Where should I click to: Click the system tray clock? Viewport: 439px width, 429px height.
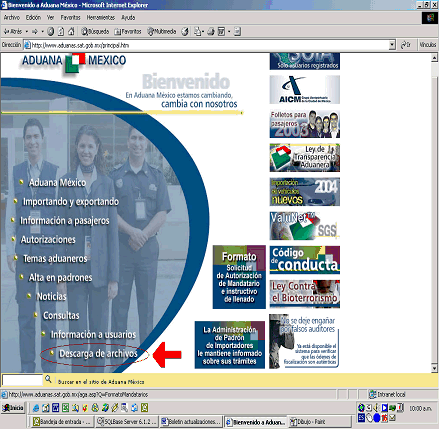pos(421,408)
